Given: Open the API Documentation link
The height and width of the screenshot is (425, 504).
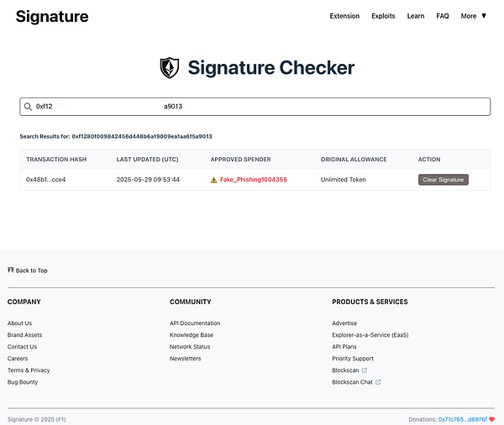Looking at the screenshot, I should coord(195,323).
